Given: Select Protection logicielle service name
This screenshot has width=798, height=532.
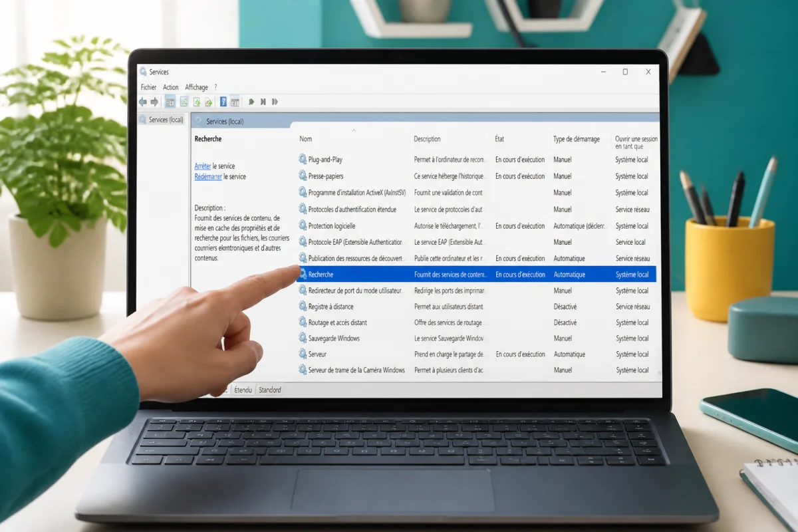Looking at the screenshot, I should tap(332, 226).
